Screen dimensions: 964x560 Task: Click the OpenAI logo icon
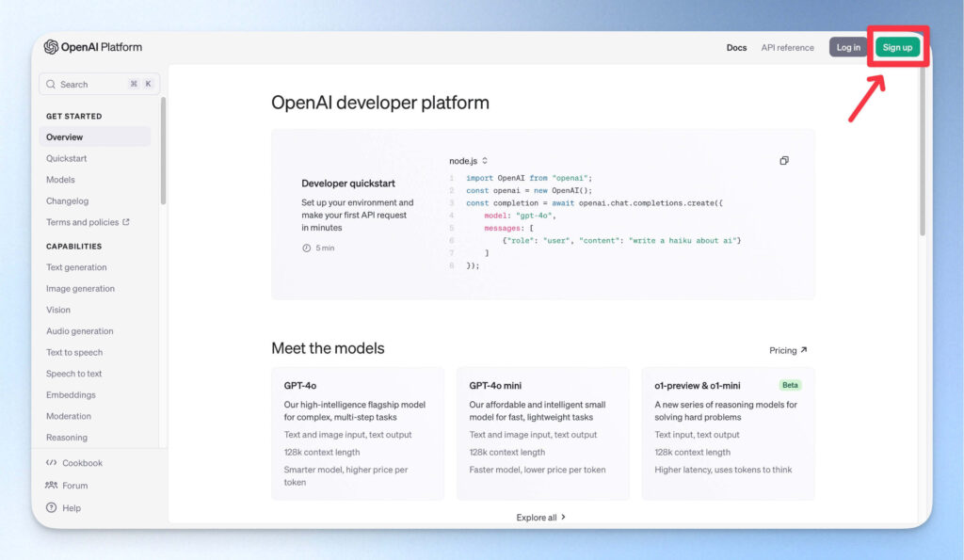51,47
